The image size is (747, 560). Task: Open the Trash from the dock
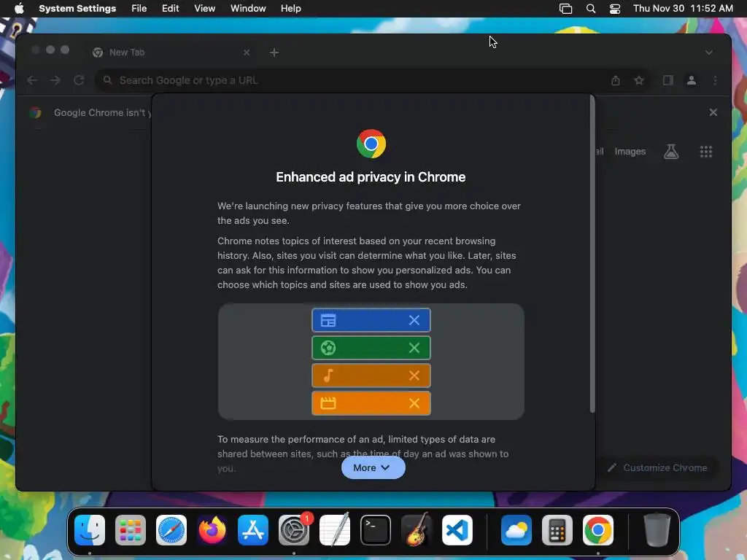[x=657, y=529]
